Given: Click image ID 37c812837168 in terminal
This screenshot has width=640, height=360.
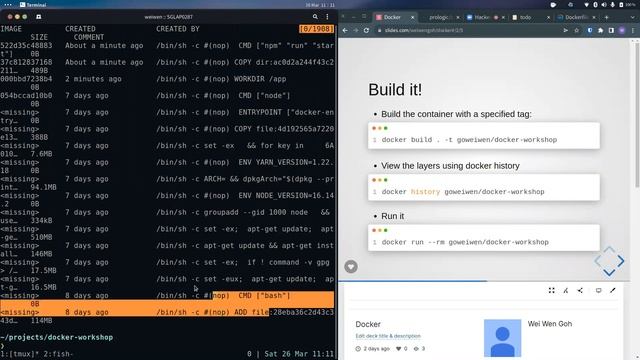Looking at the screenshot, I should click(x=26, y=62).
